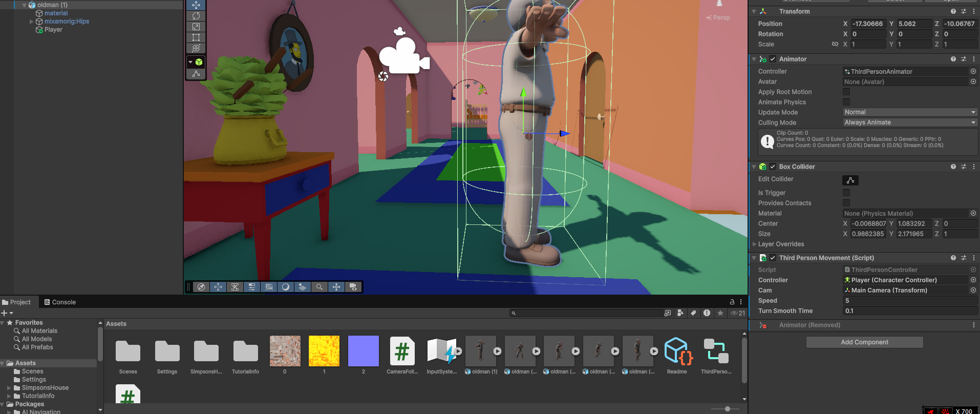980x414 pixels.
Task: Disable Third Person Movement script checkbox
Action: click(773, 258)
